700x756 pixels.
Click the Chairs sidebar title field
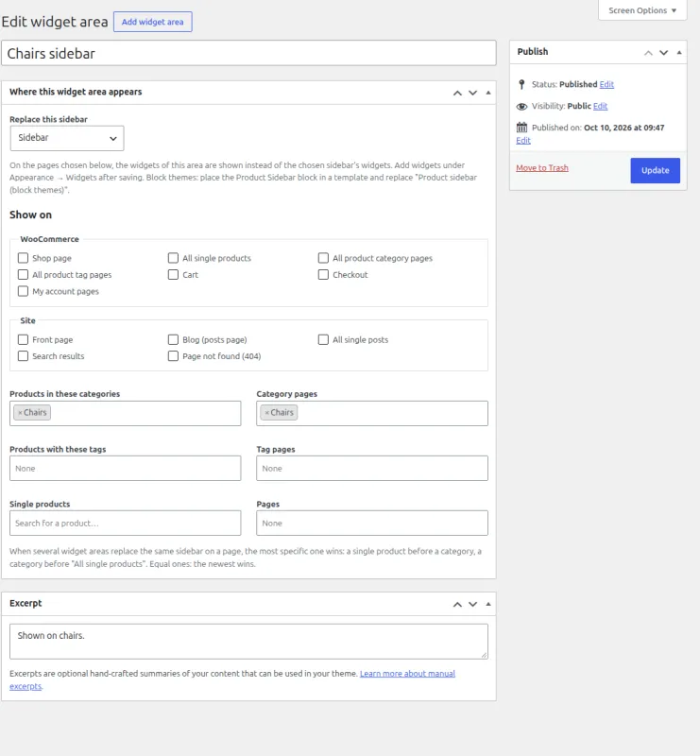pyautogui.click(x=248, y=53)
